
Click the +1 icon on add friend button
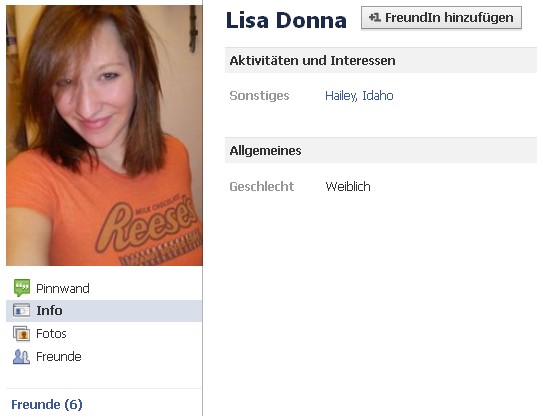(x=374, y=17)
